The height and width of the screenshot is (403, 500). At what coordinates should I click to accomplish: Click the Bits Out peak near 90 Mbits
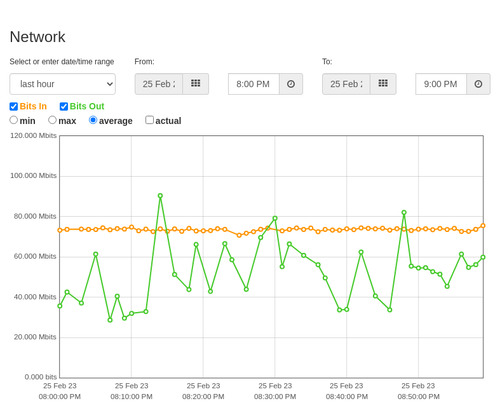pos(160,196)
